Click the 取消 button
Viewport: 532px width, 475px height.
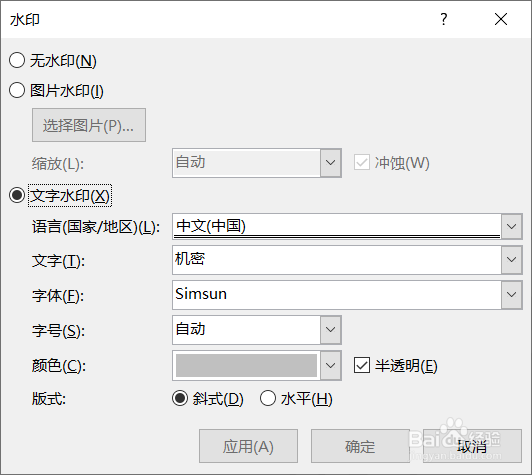point(472,446)
